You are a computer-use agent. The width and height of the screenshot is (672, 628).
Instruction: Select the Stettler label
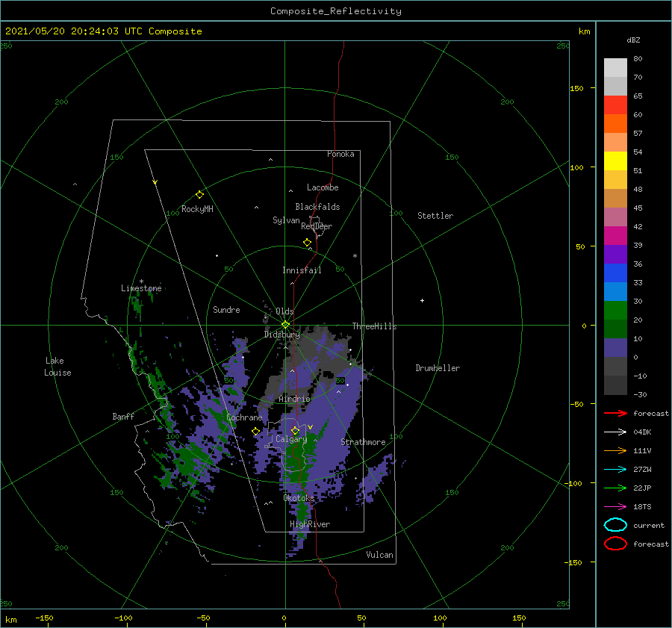pyautogui.click(x=435, y=216)
